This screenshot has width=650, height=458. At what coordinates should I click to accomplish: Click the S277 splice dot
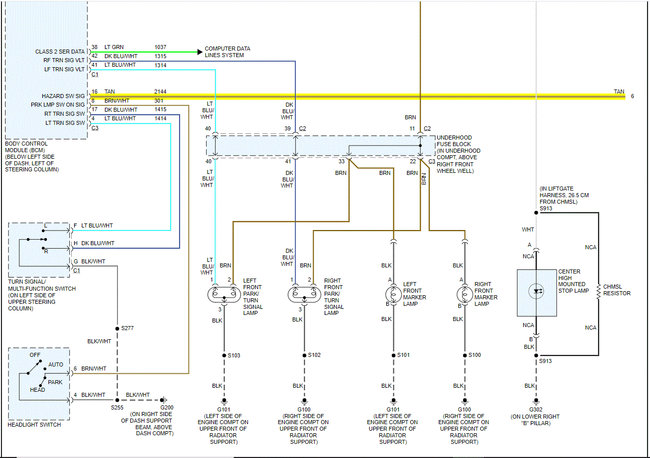[x=117, y=328]
